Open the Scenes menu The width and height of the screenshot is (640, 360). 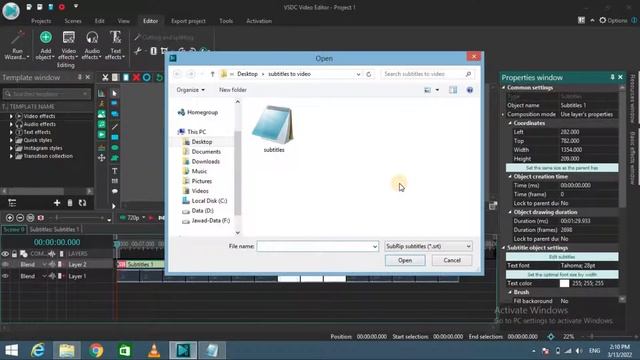(x=73, y=21)
